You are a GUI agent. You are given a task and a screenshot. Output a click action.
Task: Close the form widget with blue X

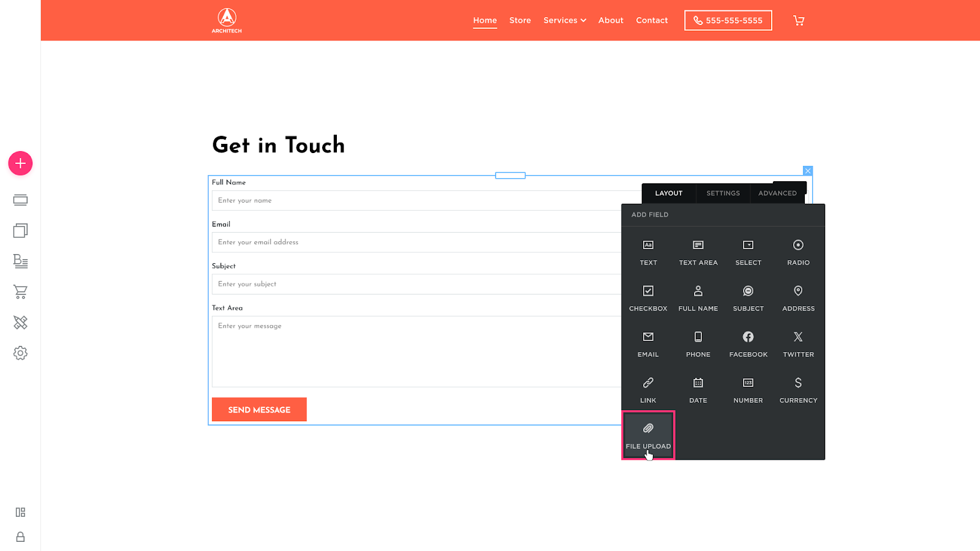(808, 171)
